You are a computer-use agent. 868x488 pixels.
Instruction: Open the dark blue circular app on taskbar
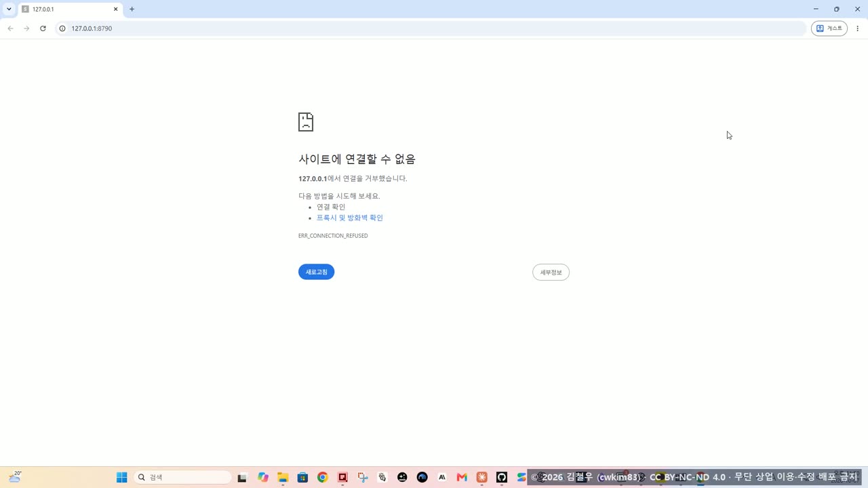coord(422,477)
